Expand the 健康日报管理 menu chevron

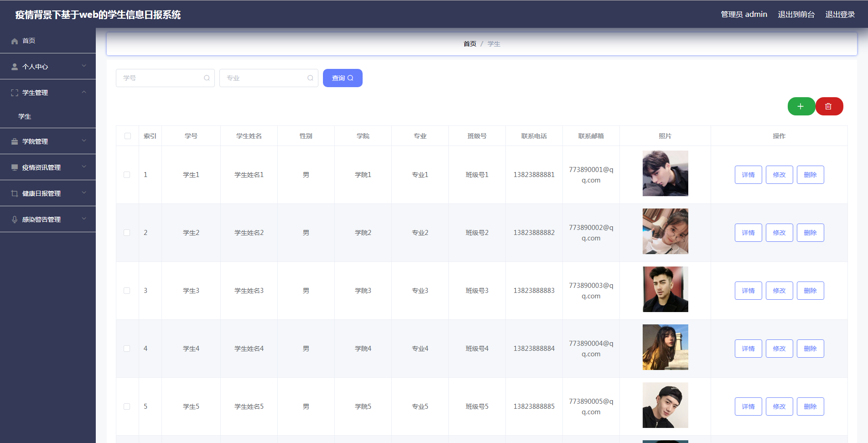pos(84,193)
